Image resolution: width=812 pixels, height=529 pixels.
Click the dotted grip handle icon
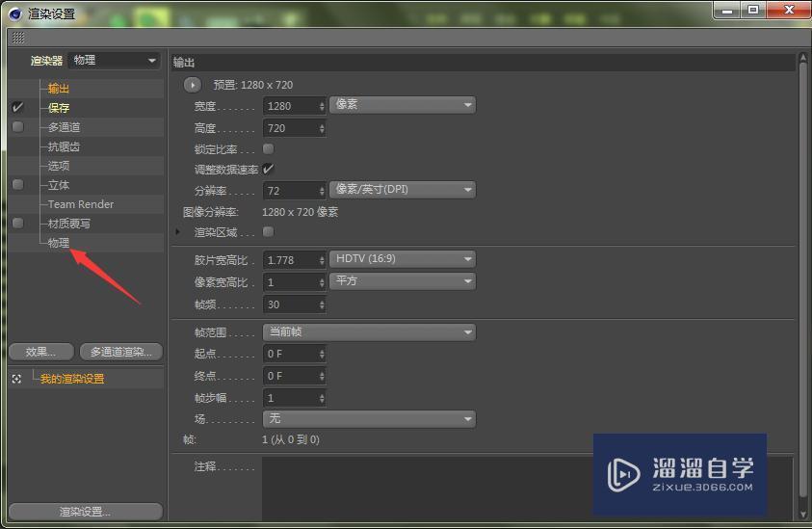click(18, 38)
